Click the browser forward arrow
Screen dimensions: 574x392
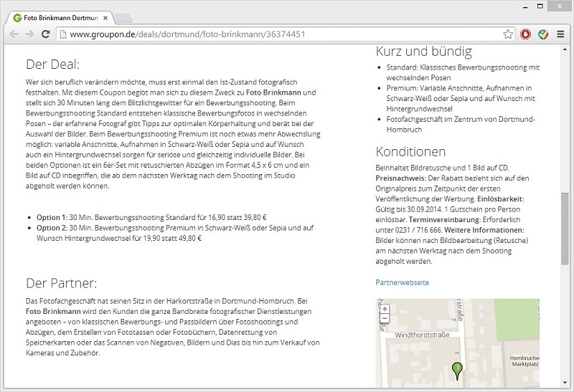(29, 34)
